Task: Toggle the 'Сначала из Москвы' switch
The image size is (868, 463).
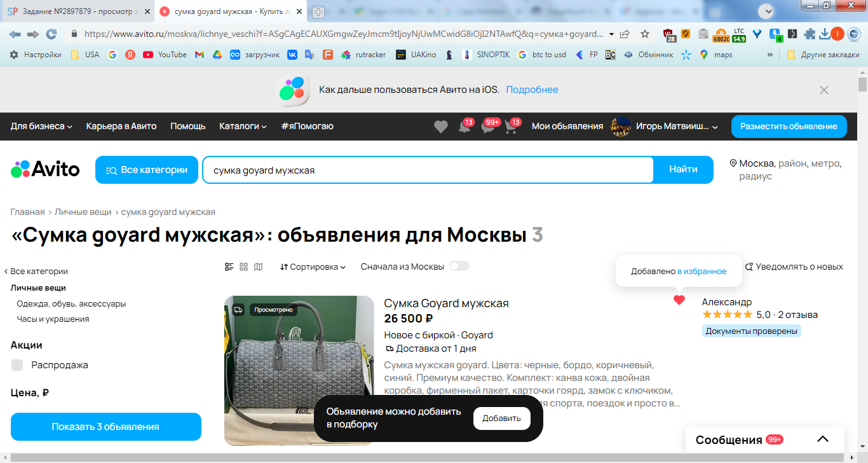Action: coord(459,266)
